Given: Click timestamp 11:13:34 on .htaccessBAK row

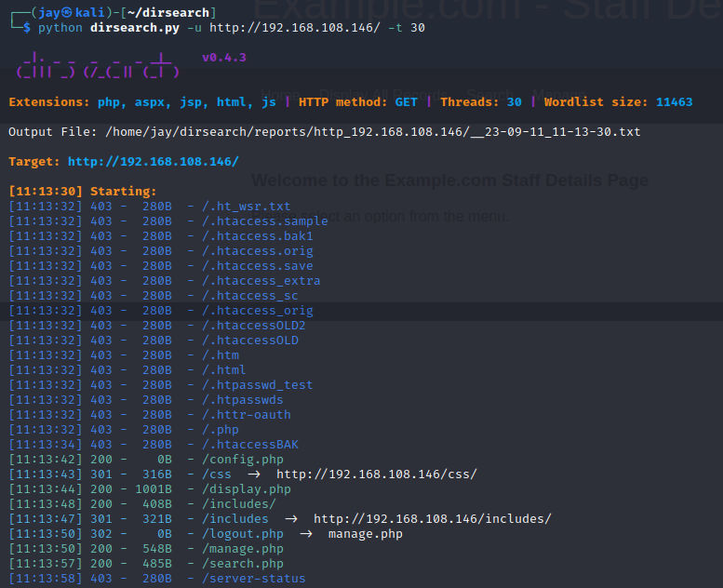Looking at the screenshot, I should [x=46, y=444].
